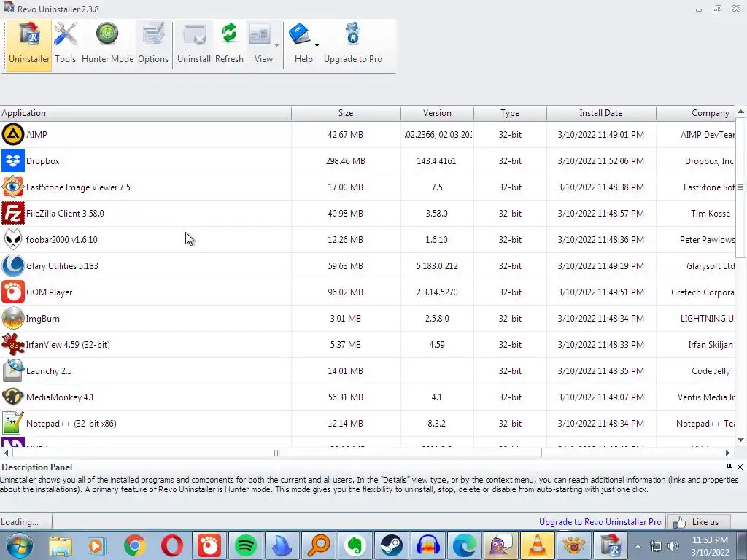The width and height of the screenshot is (747, 560).
Task: Select the FileZilla Client icon
Action: 13,214
